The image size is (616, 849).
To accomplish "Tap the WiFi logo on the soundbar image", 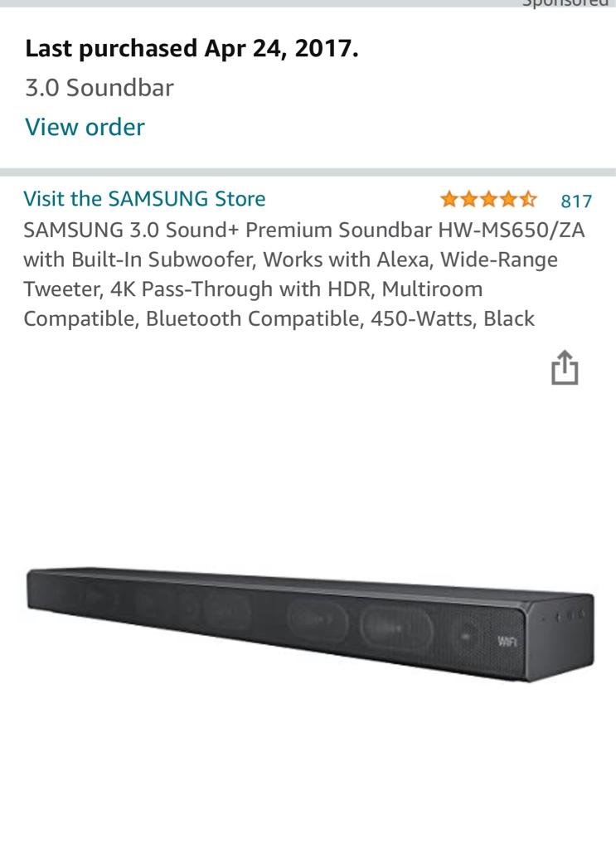I will [507, 642].
